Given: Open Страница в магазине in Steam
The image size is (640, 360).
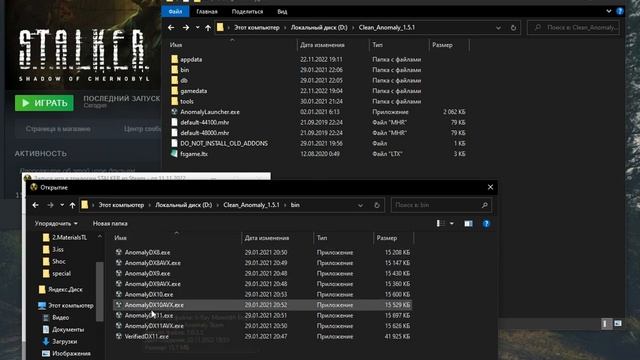Looking at the screenshot, I should point(58,129).
